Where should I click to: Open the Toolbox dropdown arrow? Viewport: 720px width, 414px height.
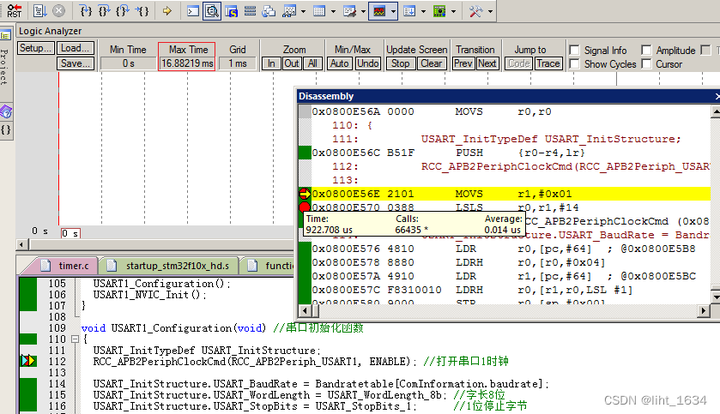pos(490,11)
